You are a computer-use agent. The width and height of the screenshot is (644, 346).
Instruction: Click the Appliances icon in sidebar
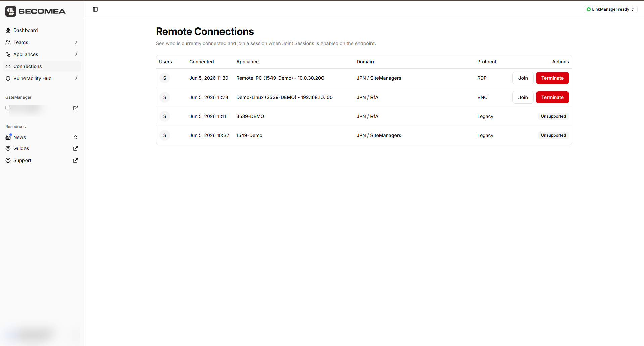pos(8,54)
